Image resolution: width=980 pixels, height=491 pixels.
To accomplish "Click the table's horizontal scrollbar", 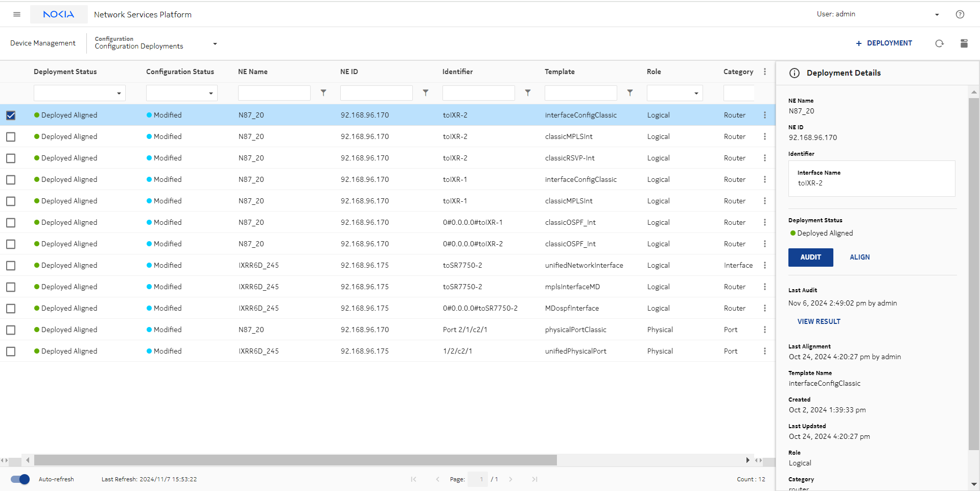I will pyautogui.click(x=295, y=460).
